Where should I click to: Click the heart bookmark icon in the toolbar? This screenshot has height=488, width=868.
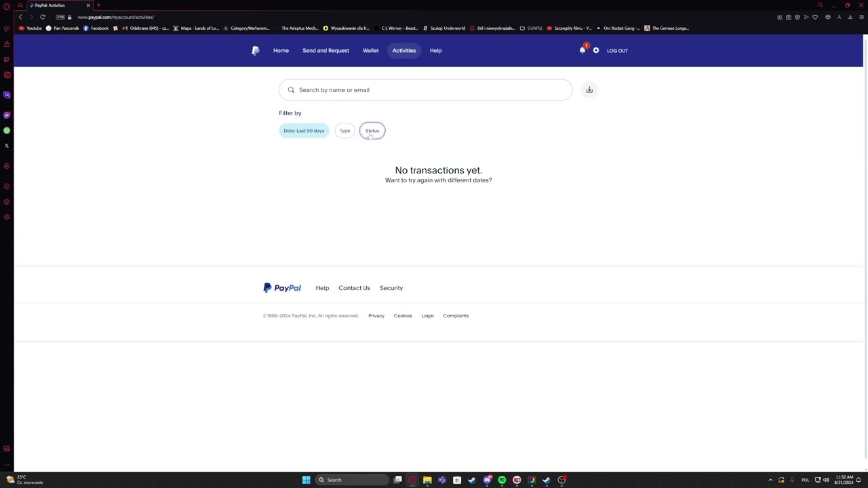815,17
